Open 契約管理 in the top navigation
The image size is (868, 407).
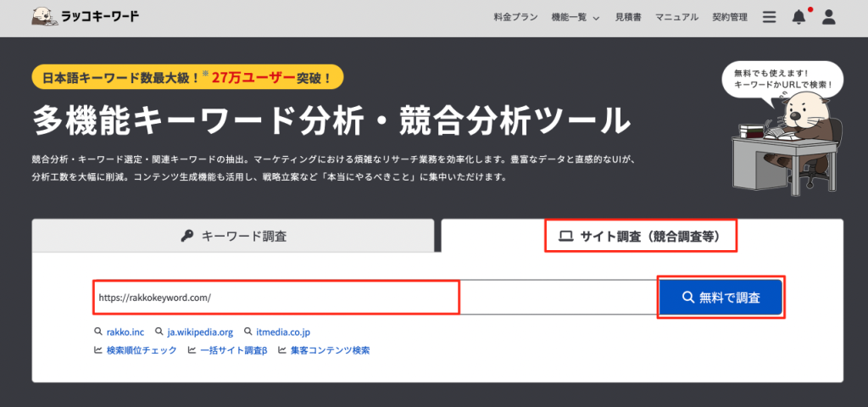(x=730, y=17)
